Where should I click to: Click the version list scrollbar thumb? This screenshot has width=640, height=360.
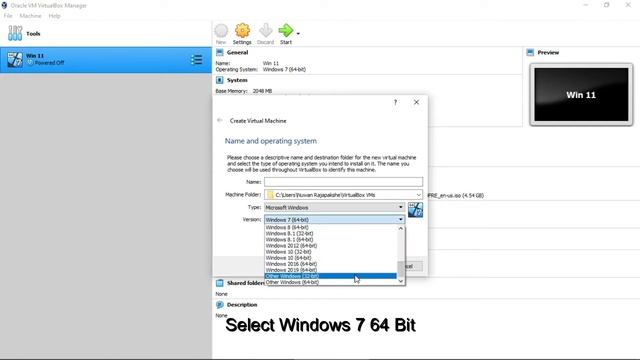[400, 269]
